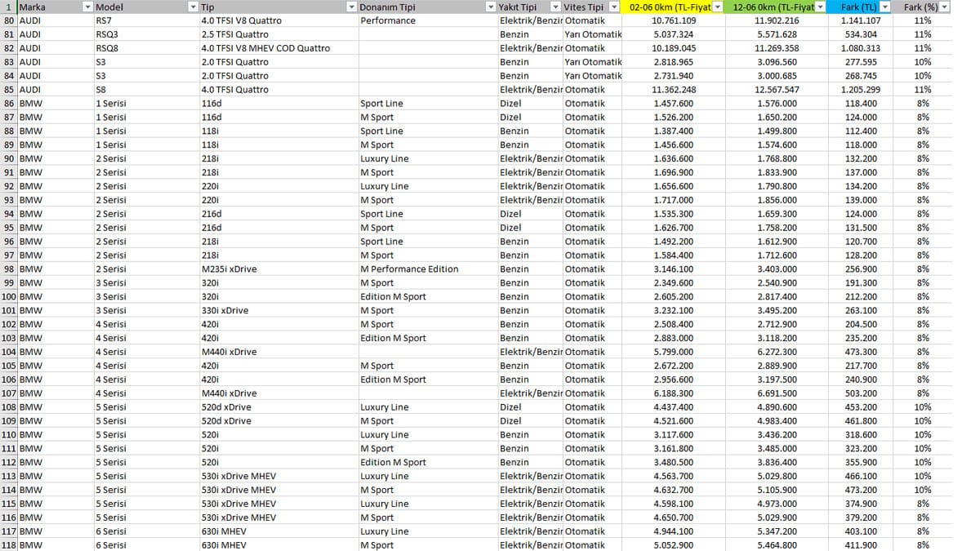
Task: Select the RSQ8 model cell
Action: 146,48
